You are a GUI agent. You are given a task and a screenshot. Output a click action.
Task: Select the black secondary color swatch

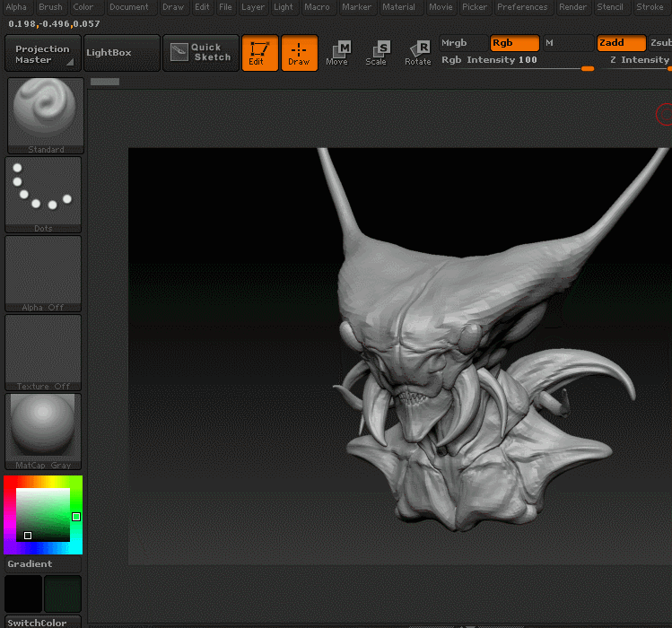23,594
